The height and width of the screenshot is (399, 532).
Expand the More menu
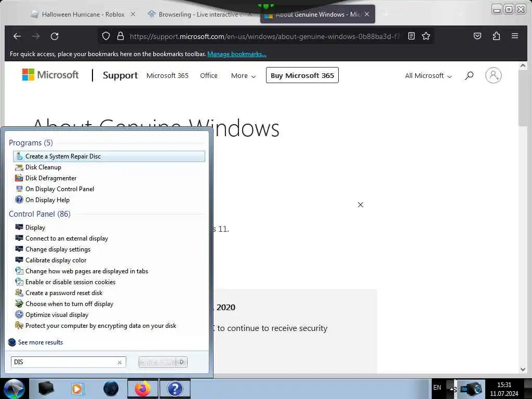point(243,76)
